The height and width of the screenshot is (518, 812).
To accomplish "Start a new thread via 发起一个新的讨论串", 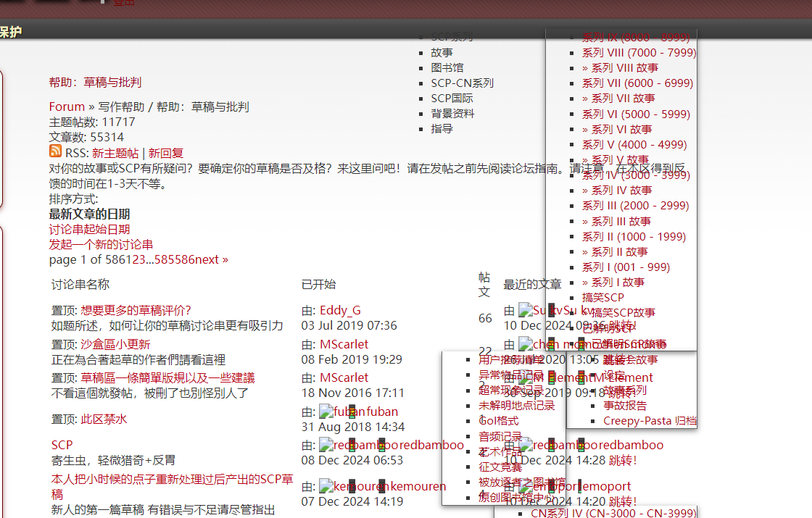I will click(x=102, y=244).
